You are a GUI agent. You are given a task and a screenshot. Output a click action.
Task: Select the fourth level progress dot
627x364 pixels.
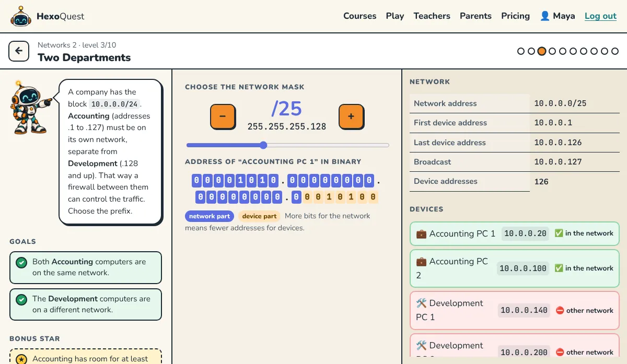(552, 51)
